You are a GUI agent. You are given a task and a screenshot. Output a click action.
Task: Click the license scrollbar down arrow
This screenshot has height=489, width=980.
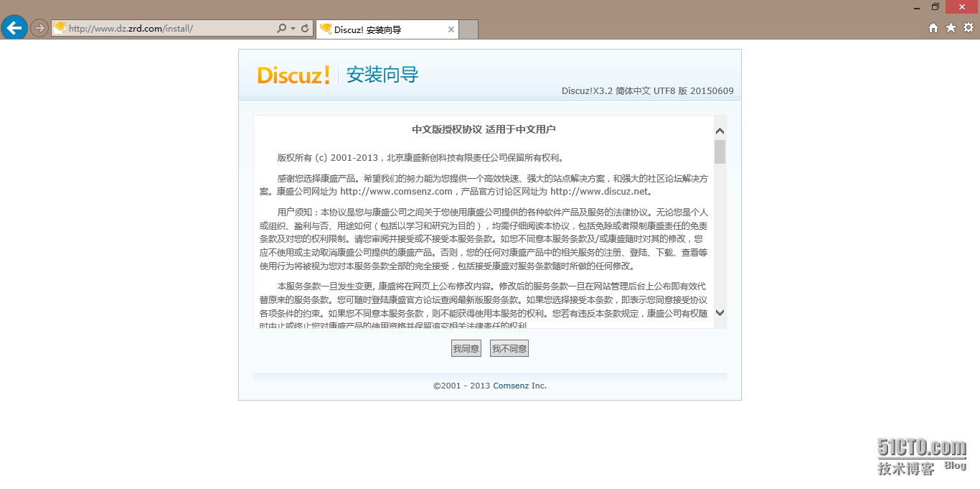click(720, 312)
